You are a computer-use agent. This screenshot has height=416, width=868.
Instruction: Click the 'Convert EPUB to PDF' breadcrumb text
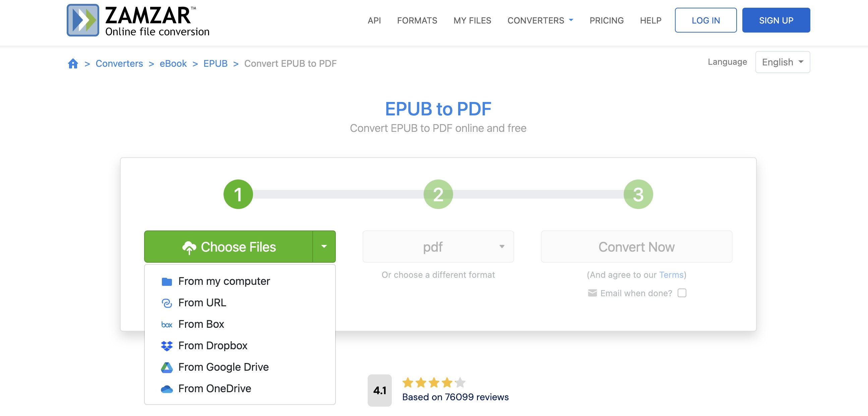click(290, 63)
